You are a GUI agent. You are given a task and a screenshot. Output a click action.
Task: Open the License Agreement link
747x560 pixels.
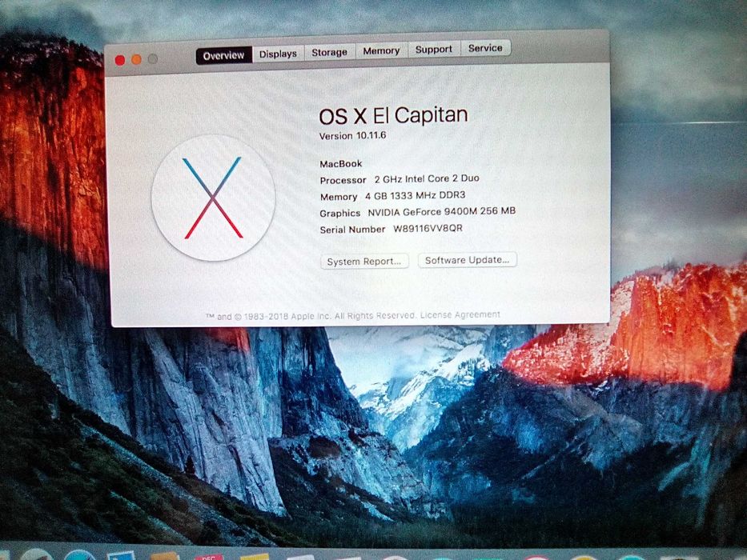460,314
